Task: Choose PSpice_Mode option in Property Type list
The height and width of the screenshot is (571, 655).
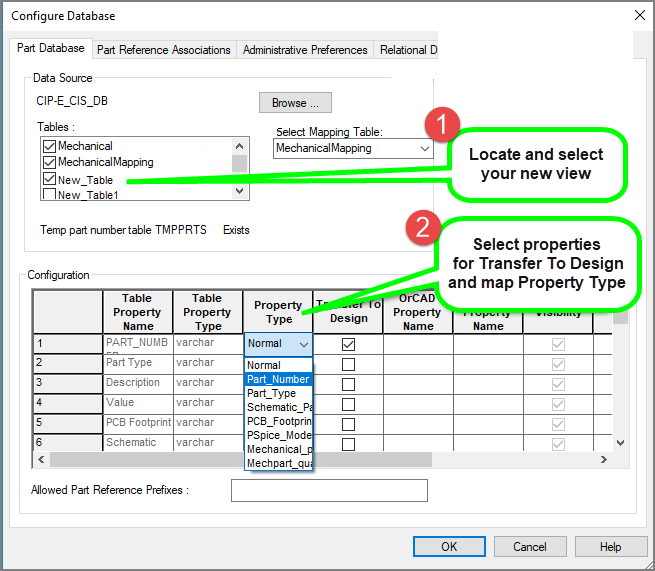Action: (278, 435)
